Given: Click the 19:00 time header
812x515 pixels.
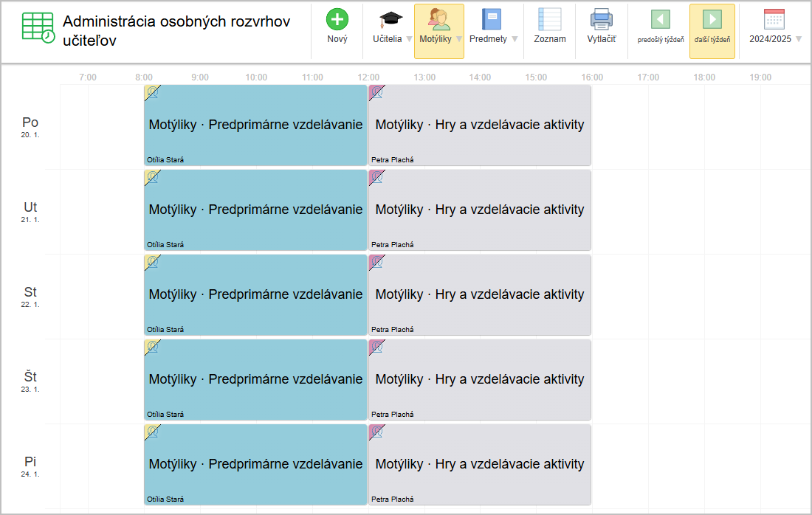Looking at the screenshot, I should click(x=760, y=77).
